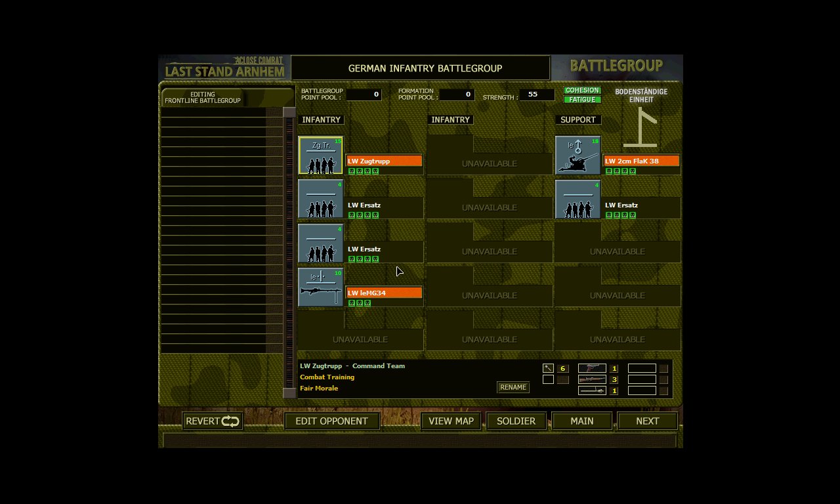
Task: Open the Soldier screen
Action: (x=516, y=421)
